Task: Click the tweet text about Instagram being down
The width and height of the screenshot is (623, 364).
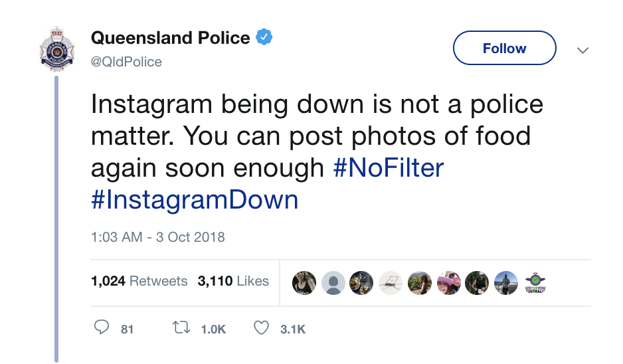Action: click(x=310, y=136)
